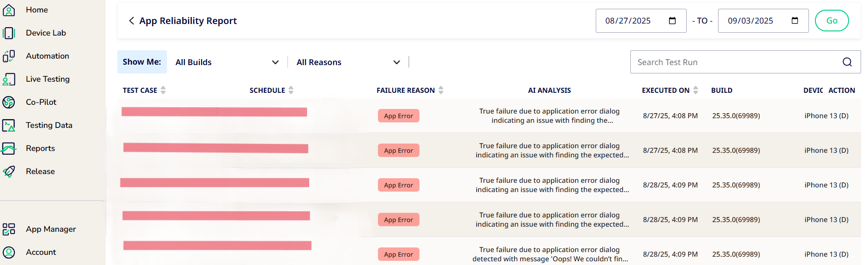Screen dimensions: 868x265
Task: Open the end date calendar picker
Action: [x=795, y=21]
